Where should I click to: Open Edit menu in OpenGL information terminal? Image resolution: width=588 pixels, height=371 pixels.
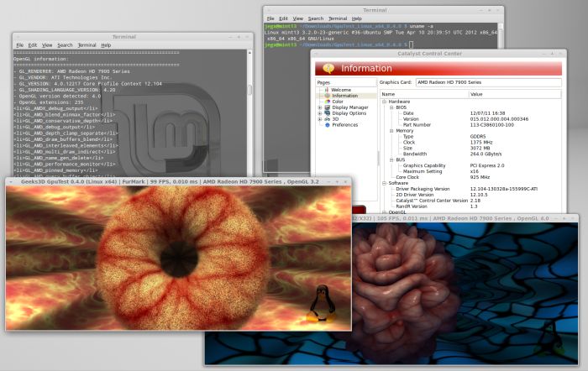[33, 45]
